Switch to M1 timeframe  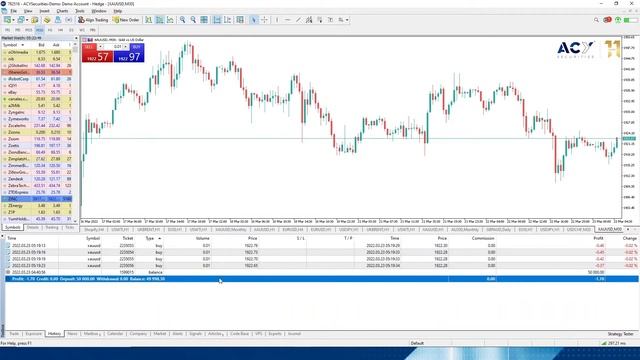[x=7, y=30]
